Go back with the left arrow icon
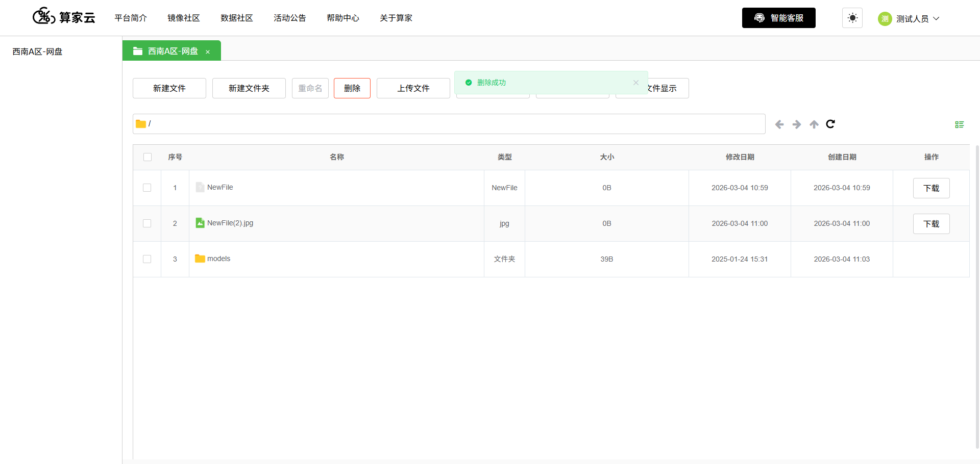Image resolution: width=980 pixels, height=464 pixels. click(x=779, y=124)
